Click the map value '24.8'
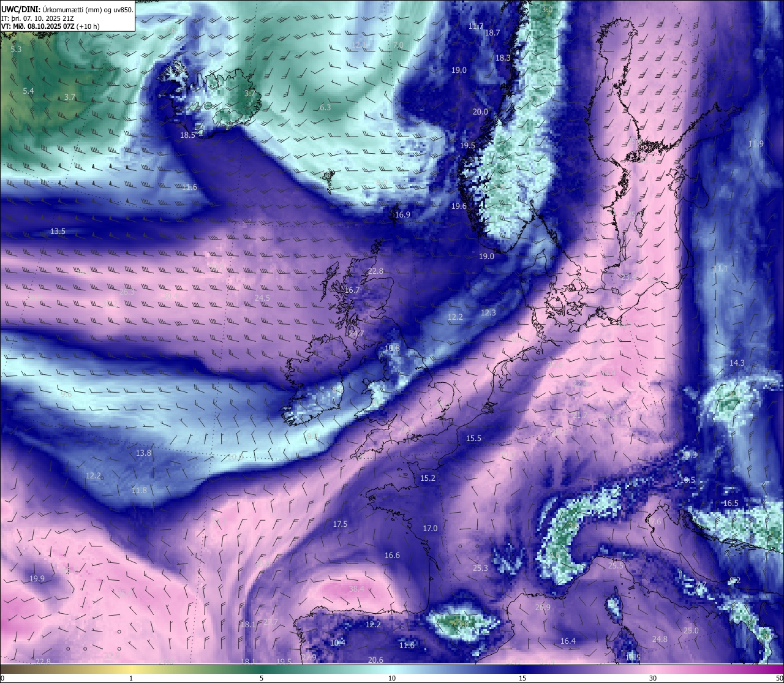This screenshot has height=683, width=784. 660,640
